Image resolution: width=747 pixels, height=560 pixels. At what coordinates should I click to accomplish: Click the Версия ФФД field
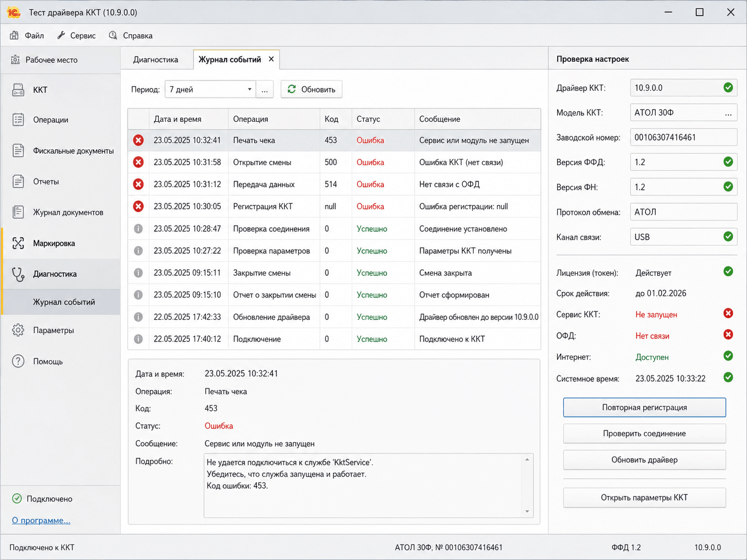pos(684,162)
